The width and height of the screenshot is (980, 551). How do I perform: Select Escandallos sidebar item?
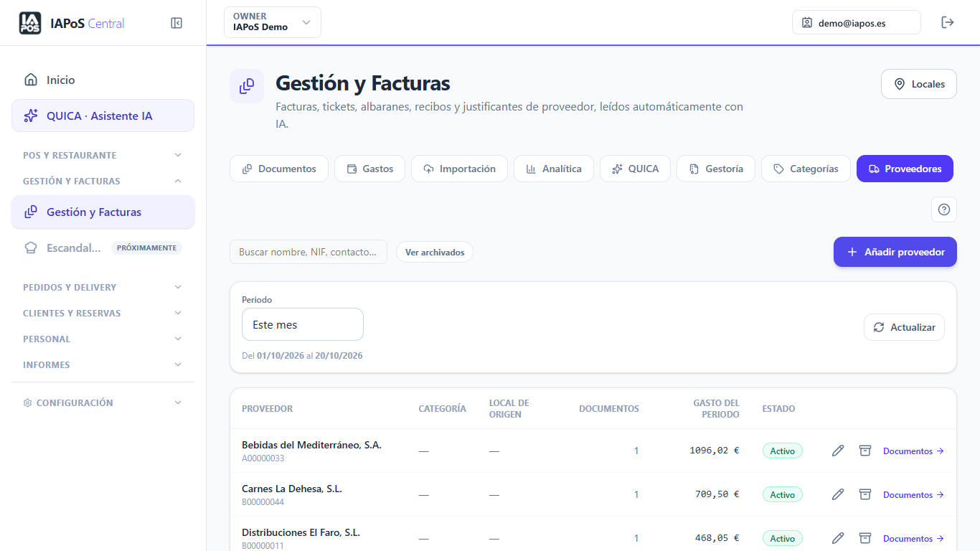click(x=103, y=248)
